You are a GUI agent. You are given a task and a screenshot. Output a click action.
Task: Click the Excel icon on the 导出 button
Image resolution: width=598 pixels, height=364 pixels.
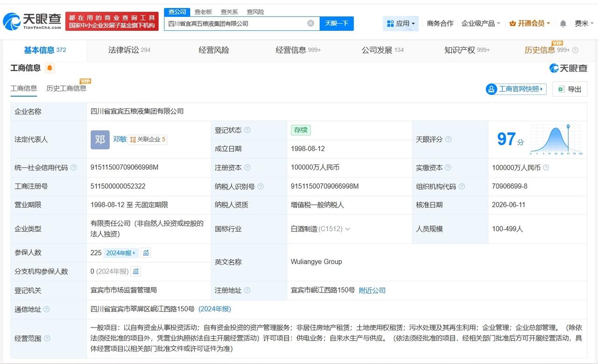tap(561, 89)
